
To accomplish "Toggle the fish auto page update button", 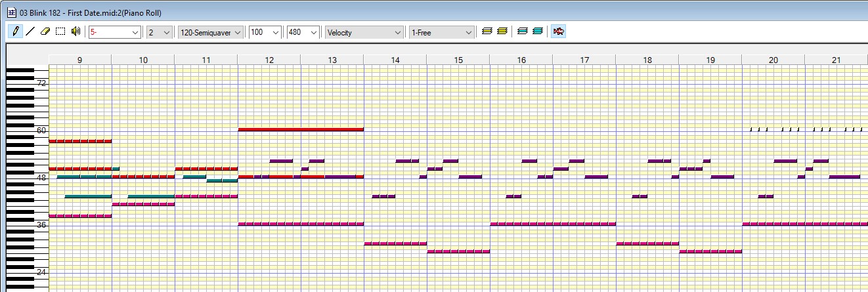I will point(559,31).
